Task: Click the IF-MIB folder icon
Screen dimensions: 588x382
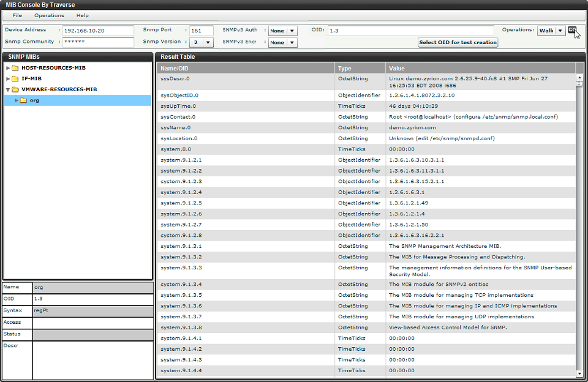Action: 15,78
